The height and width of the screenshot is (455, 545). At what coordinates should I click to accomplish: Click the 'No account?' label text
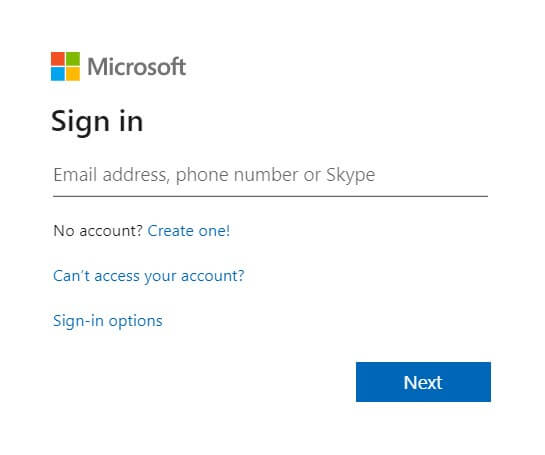click(98, 231)
